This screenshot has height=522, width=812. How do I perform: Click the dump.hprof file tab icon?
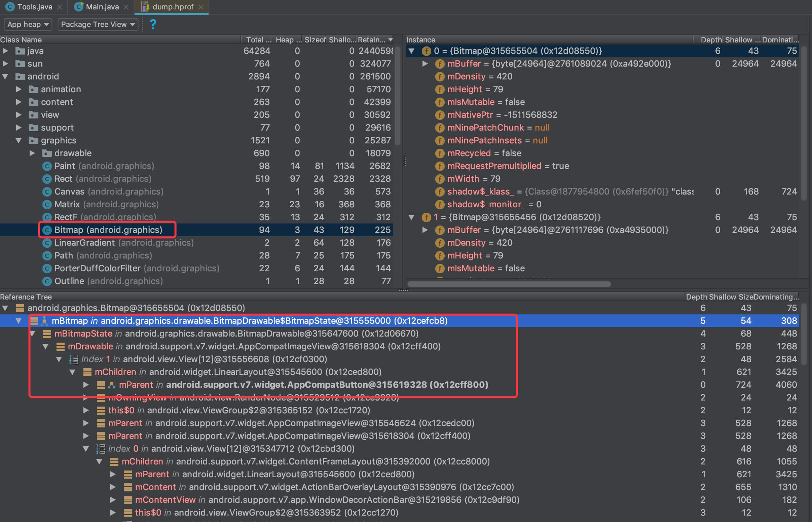click(145, 7)
